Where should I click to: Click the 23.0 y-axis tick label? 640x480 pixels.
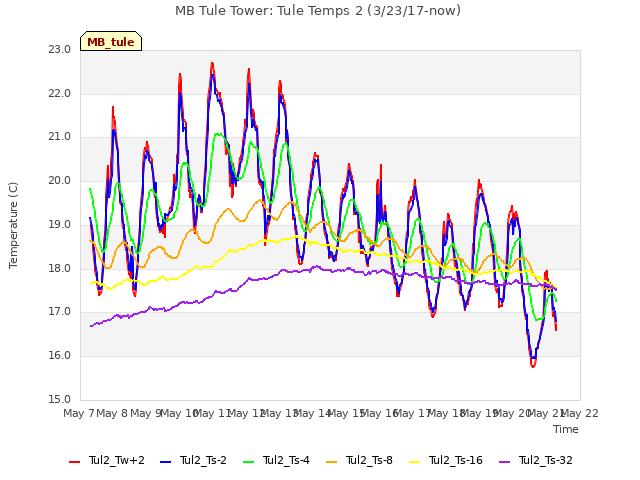pos(59,49)
